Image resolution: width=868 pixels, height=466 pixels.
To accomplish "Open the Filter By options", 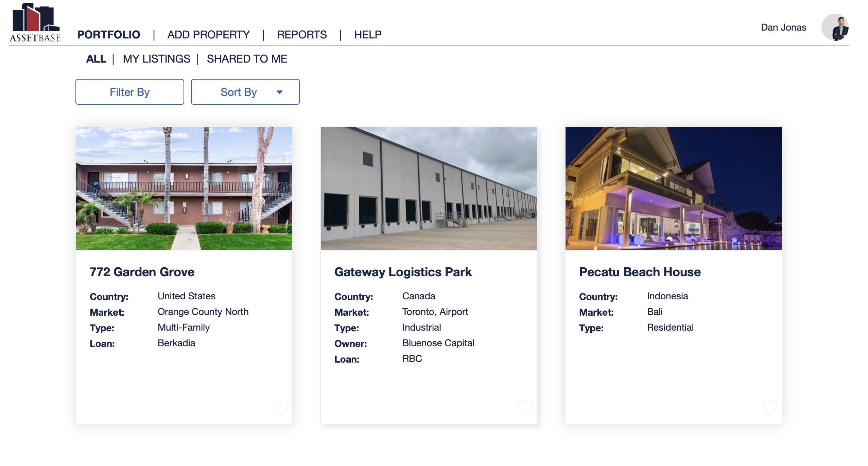I will pos(129,92).
